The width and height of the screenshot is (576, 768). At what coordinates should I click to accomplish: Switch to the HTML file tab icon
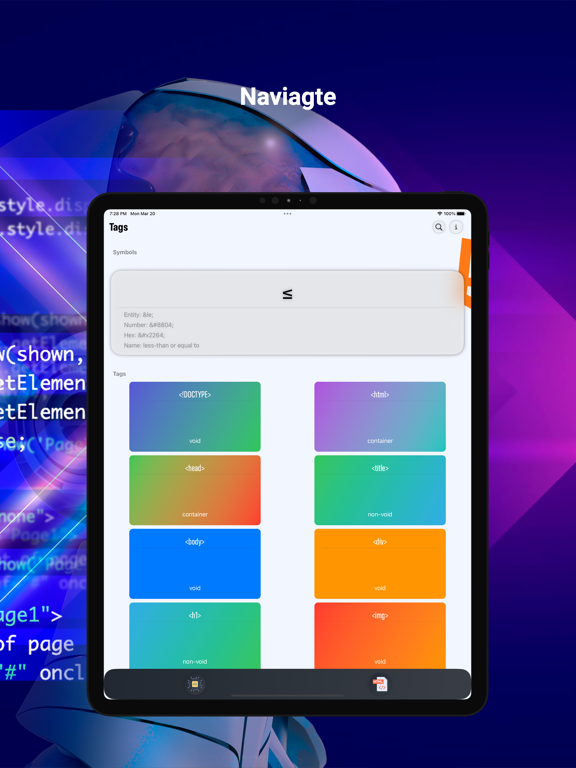point(380,684)
